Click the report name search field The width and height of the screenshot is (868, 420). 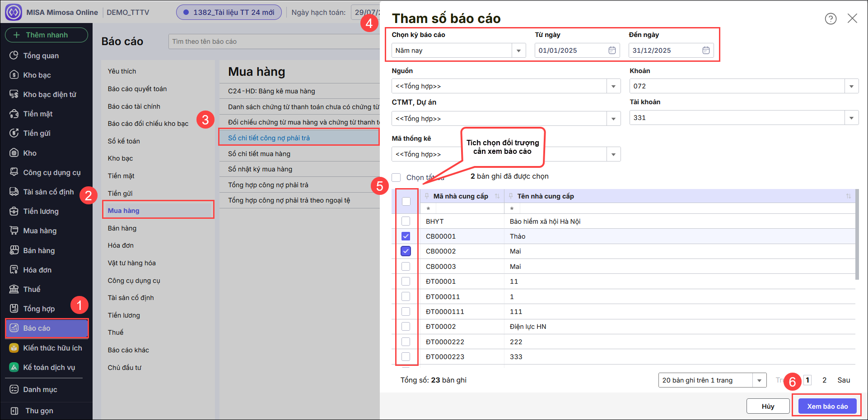pyautogui.click(x=271, y=42)
